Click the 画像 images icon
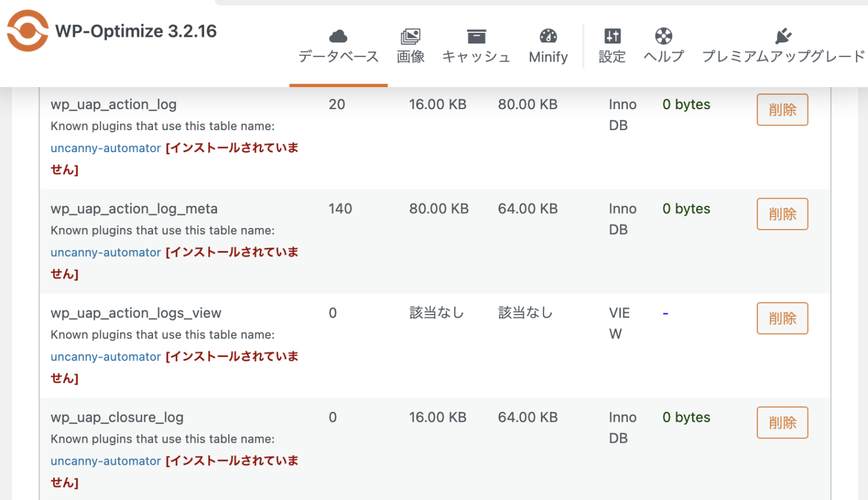Viewport: 868px width, 500px height. (x=411, y=35)
